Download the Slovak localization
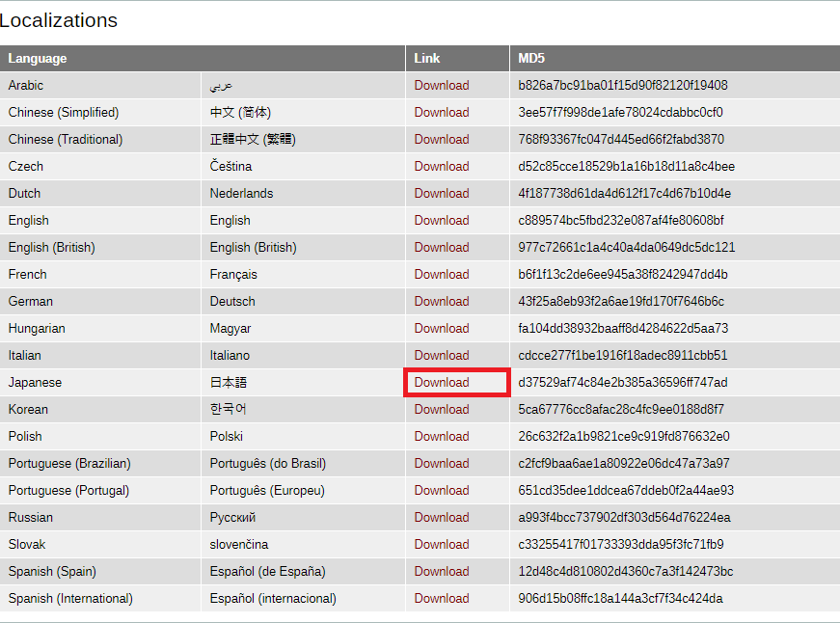This screenshot has height=623, width=840. (442, 544)
